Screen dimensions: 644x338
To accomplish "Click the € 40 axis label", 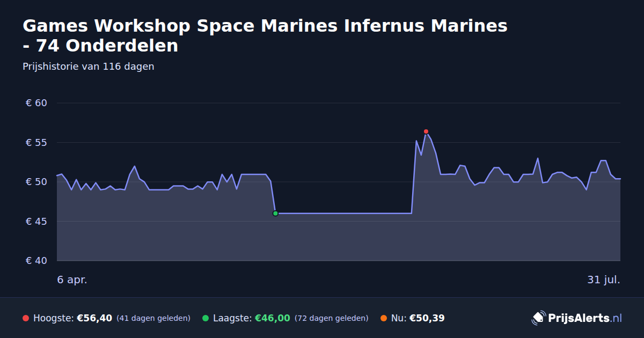I will click(36, 261).
